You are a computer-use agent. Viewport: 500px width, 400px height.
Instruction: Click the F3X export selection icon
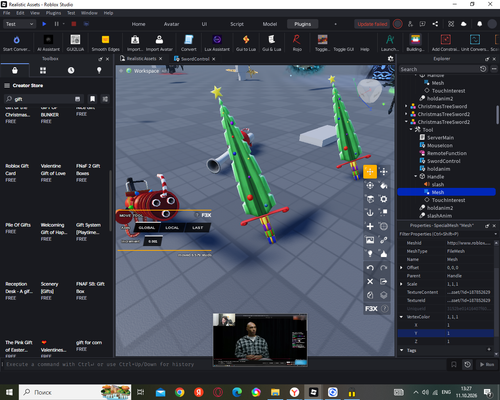tap(384, 281)
